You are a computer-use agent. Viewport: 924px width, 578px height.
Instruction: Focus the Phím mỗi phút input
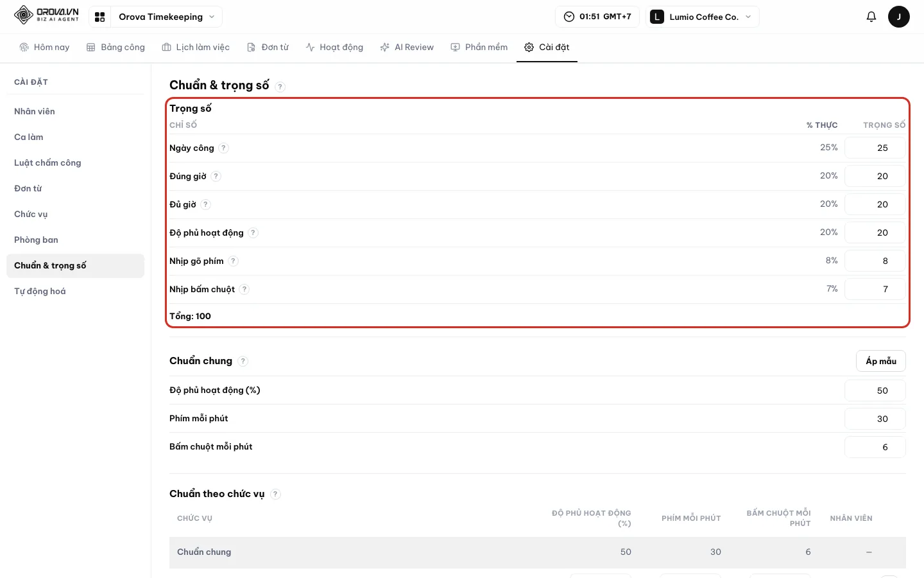tap(875, 419)
